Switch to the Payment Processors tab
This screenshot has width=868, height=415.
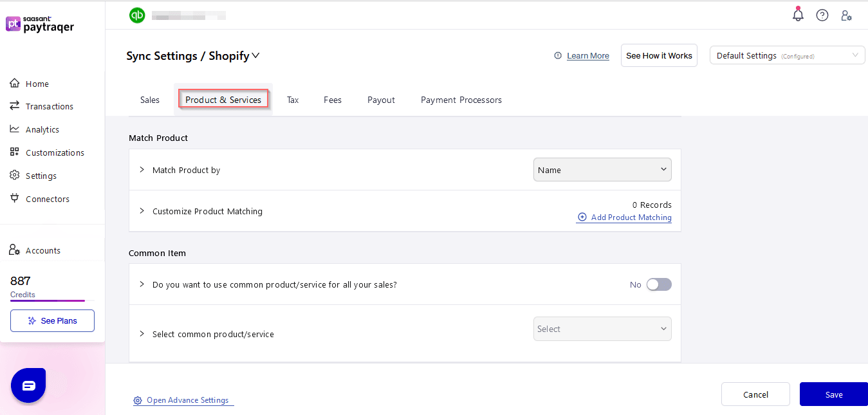(461, 100)
